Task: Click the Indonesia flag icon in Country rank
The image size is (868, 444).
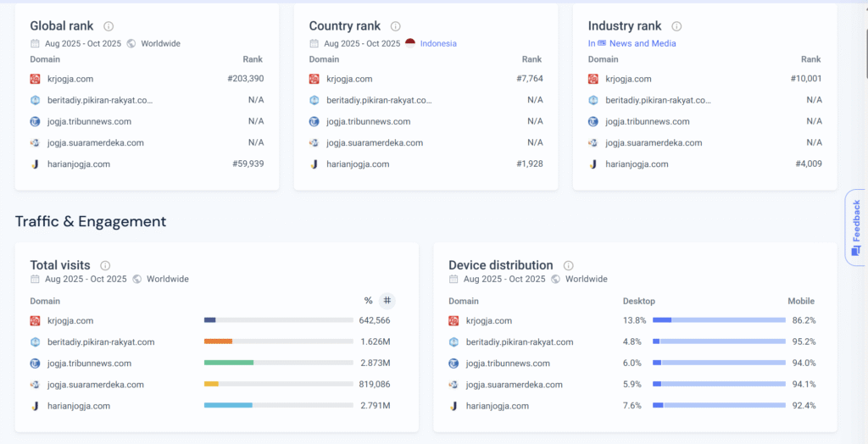Action: pyautogui.click(x=410, y=43)
